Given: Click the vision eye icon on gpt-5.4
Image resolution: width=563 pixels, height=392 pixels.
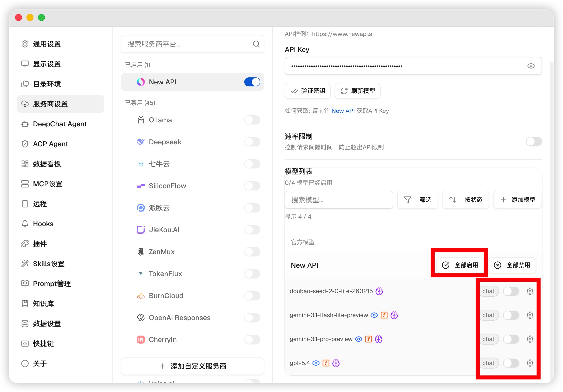Looking at the screenshot, I should (x=316, y=363).
